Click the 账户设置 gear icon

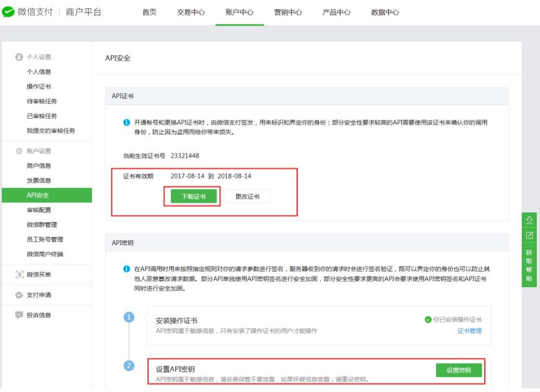point(19,151)
